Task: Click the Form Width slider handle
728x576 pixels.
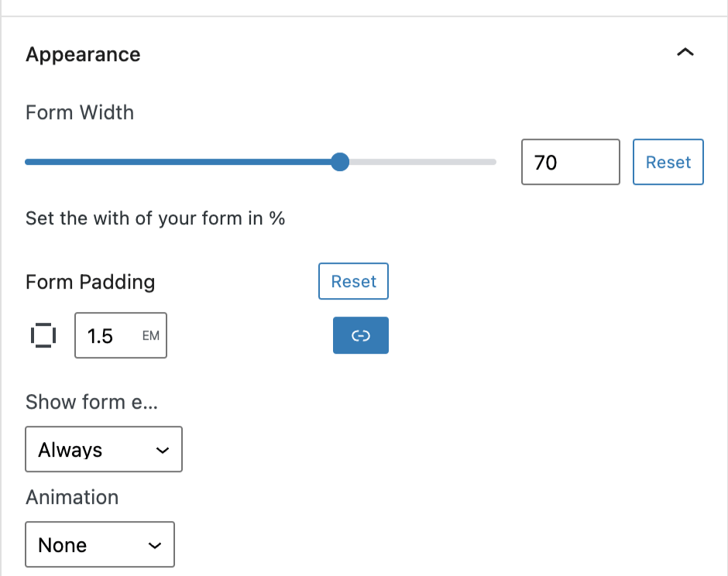Action: coord(339,162)
